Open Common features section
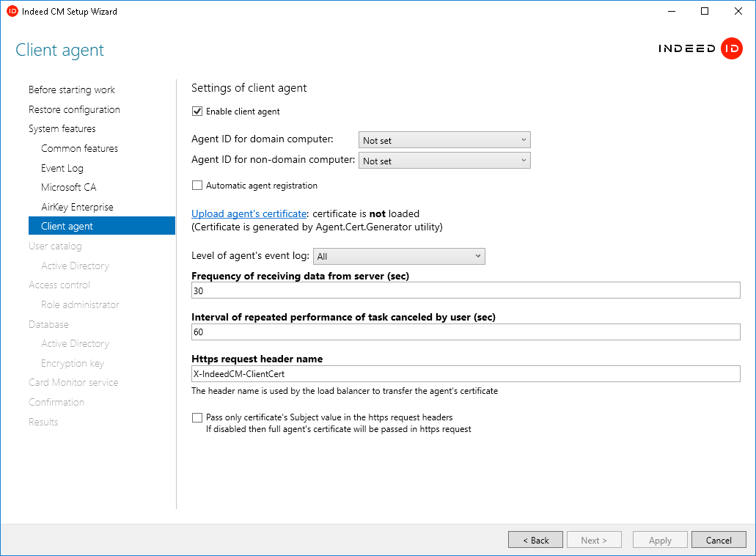 click(79, 148)
